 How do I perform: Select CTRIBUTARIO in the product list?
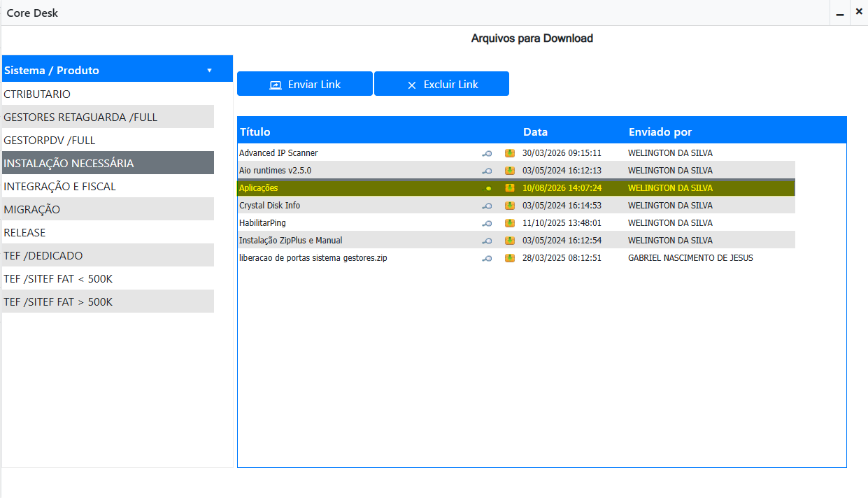[108, 94]
